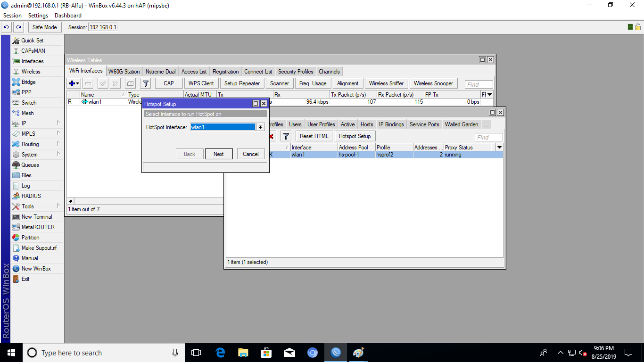This screenshot has height=362, width=644.
Task: Open Log in the sidebar
Action: pyautogui.click(x=25, y=186)
